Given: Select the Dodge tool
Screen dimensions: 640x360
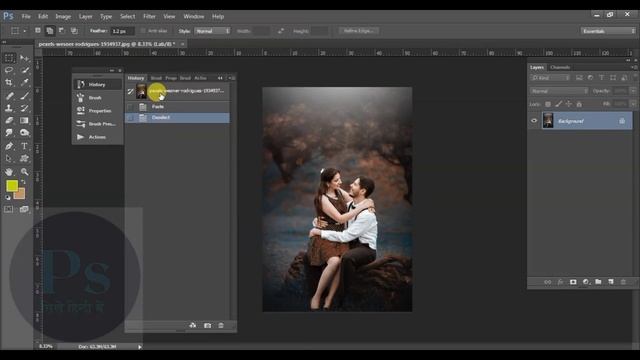Looking at the screenshot, I should click(x=24, y=133).
